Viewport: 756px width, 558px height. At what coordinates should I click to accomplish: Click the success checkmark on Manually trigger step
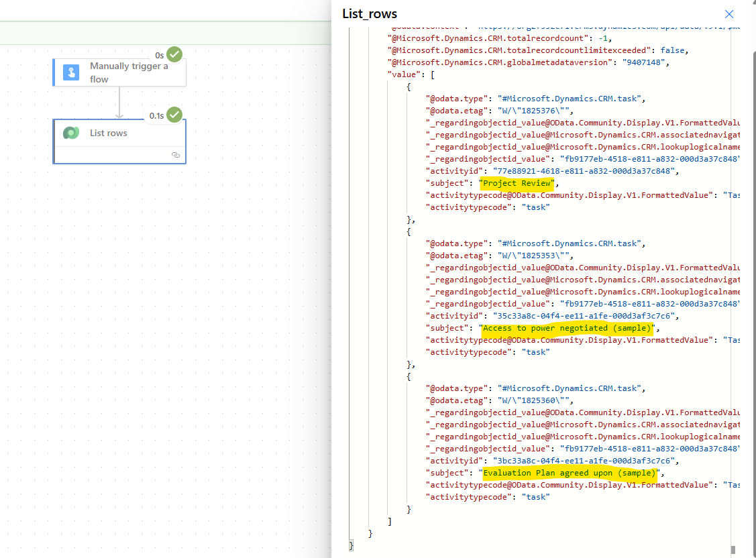pos(174,54)
